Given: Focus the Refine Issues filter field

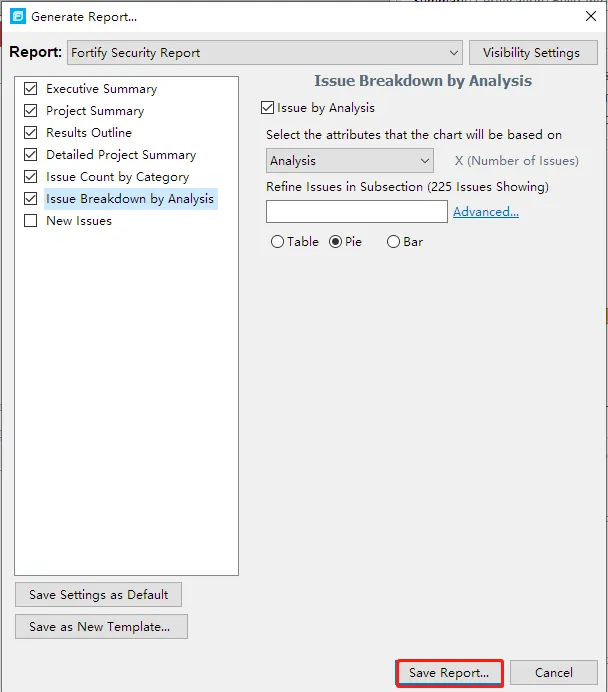Looking at the screenshot, I should pyautogui.click(x=357, y=211).
